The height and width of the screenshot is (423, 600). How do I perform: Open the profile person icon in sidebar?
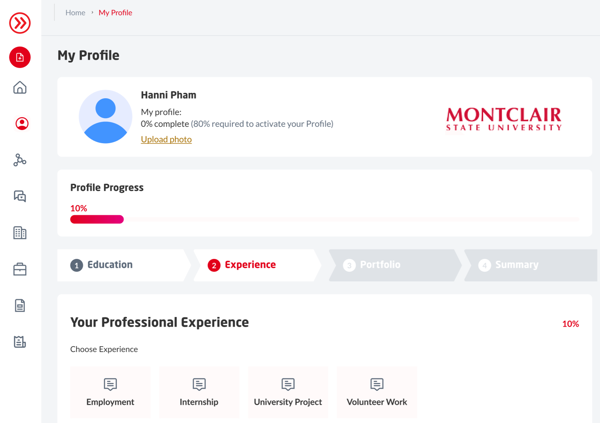21,124
